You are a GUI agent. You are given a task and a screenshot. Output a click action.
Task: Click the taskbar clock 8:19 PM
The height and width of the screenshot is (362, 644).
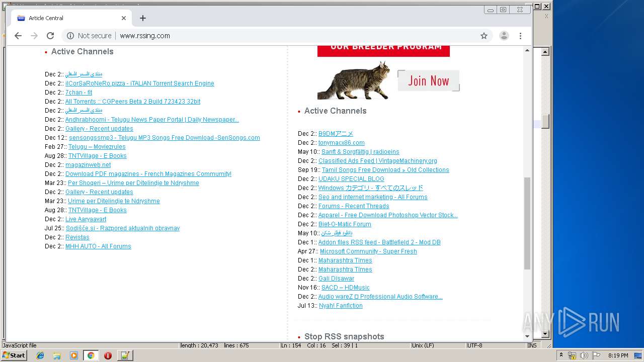[x=618, y=355]
